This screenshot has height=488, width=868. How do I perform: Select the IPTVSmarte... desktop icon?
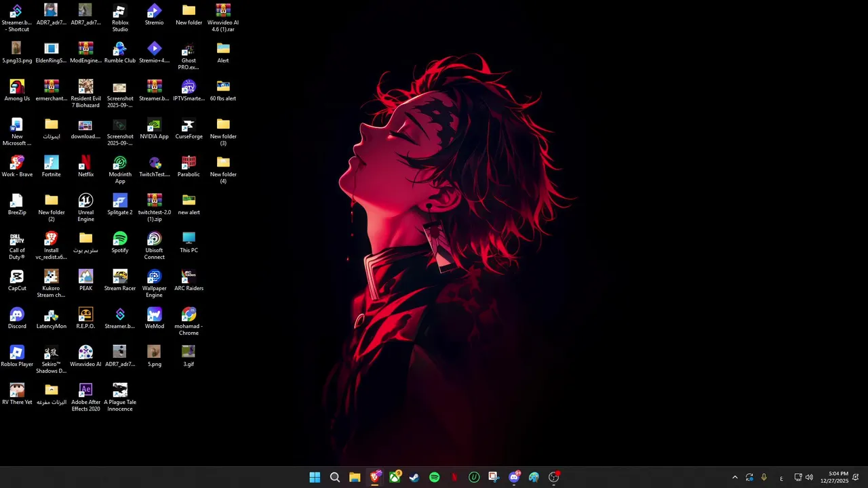189,91
